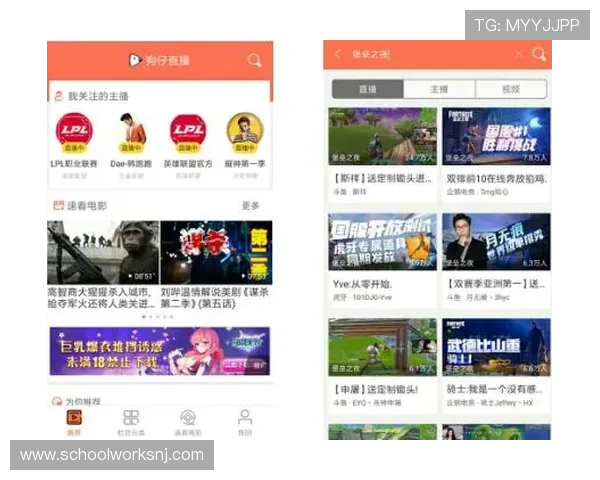Tap the LPL职业联赛 name label
Screen dimensions: 600x480
[x=74, y=164]
